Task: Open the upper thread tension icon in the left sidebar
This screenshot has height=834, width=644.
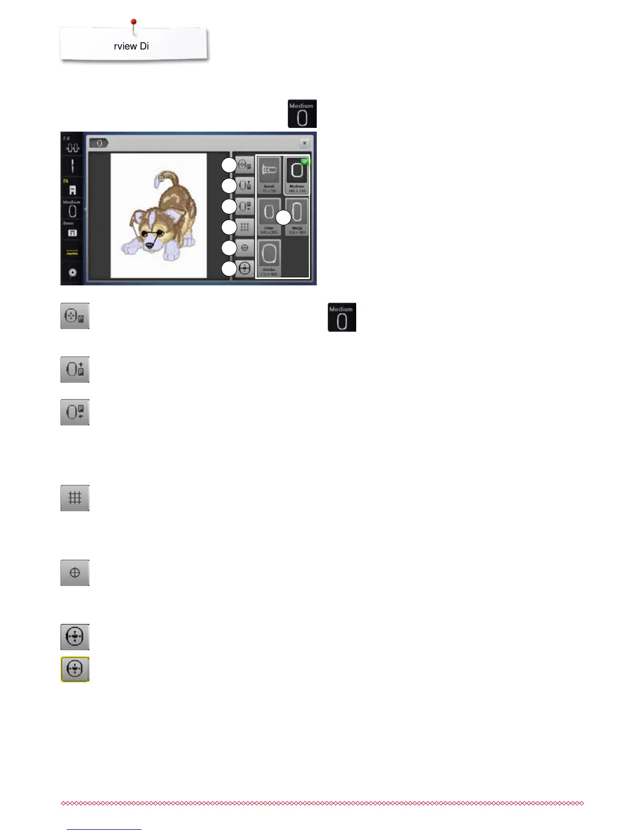Action: [x=72, y=145]
